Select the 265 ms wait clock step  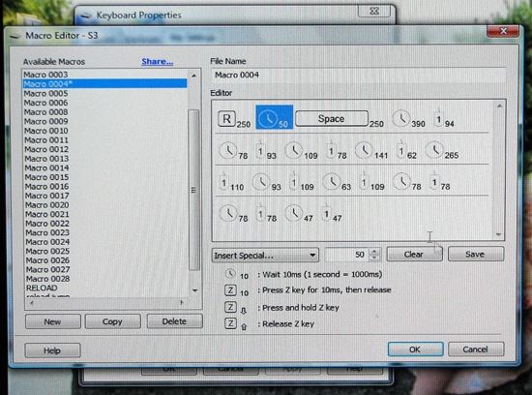[441, 150]
